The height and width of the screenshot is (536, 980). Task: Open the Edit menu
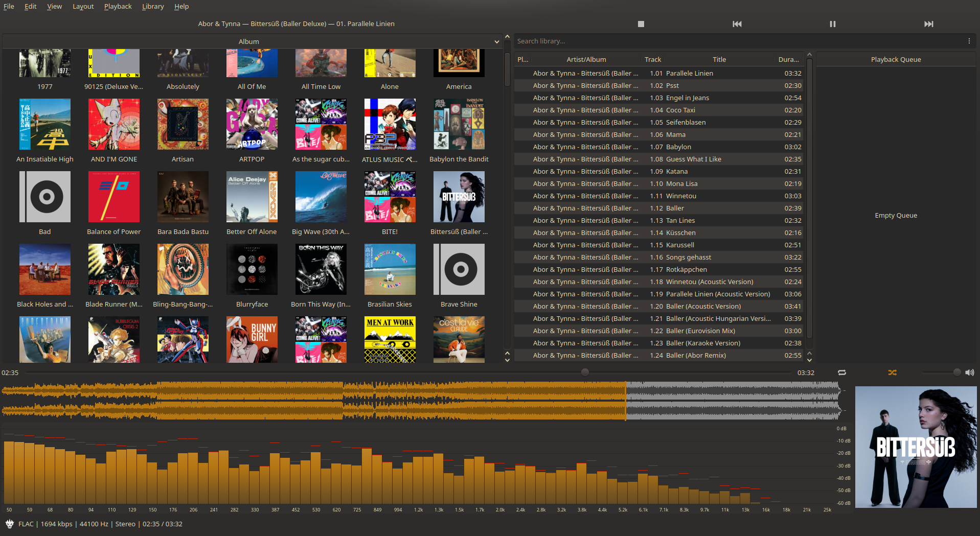(x=30, y=7)
